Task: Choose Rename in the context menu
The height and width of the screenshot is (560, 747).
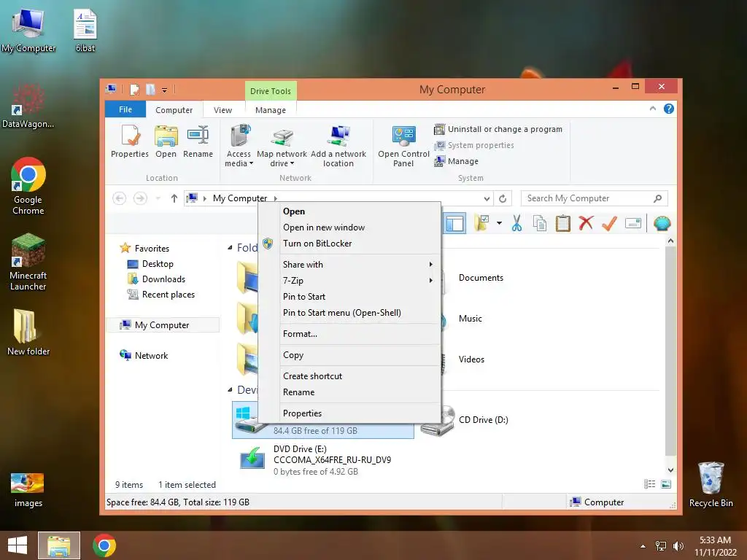Action: (349, 392)
